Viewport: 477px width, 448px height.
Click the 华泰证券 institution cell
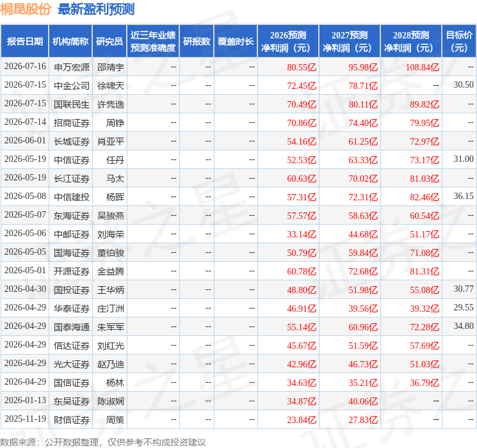[72, 308]
